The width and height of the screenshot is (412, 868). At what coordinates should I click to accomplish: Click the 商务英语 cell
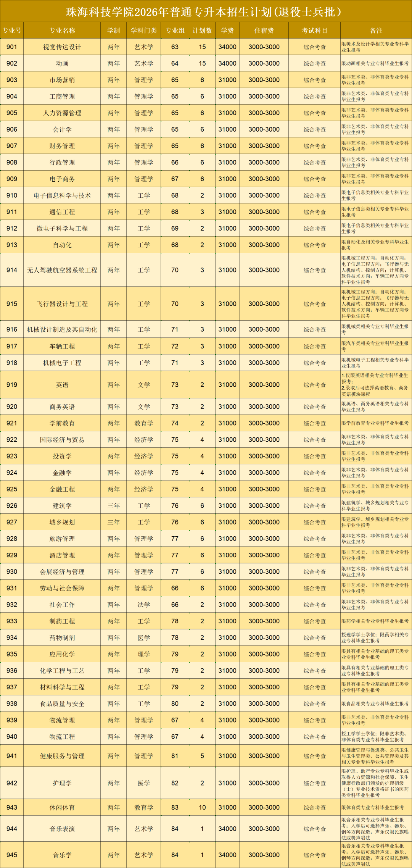tap(62, 407)
